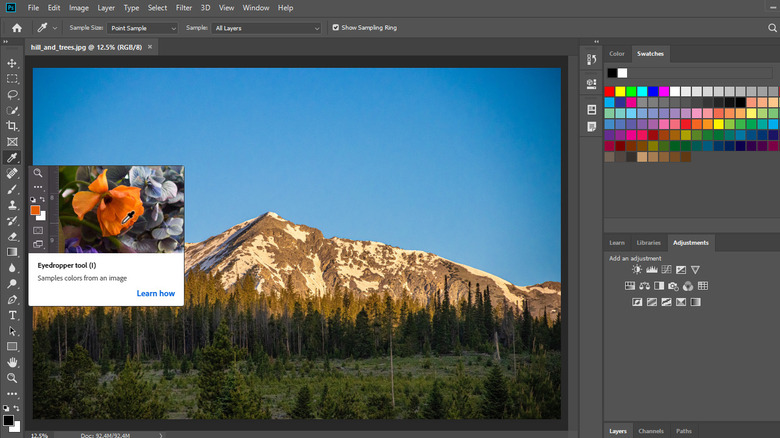
Task: Open the Sample layers dropdown
Action: pyautogui.click(x=266, y=28)
